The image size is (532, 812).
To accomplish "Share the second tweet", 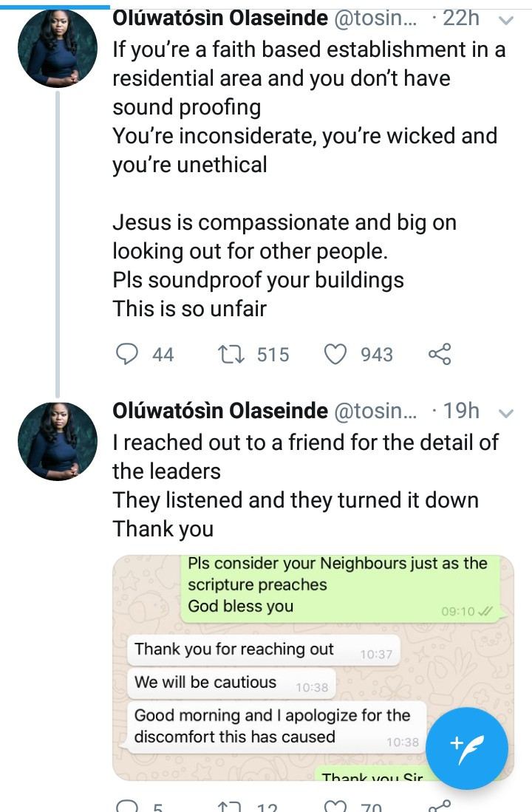I will pyautogui.click(x=440, y=806).
